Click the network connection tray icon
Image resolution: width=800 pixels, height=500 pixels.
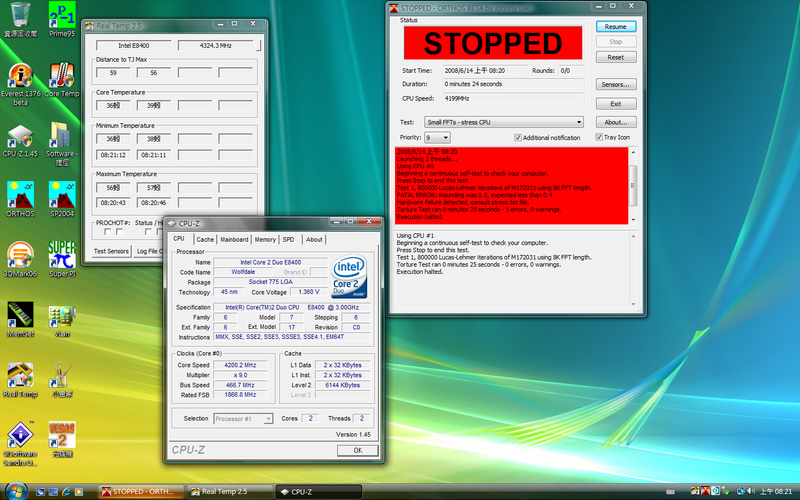coord(741,491)
